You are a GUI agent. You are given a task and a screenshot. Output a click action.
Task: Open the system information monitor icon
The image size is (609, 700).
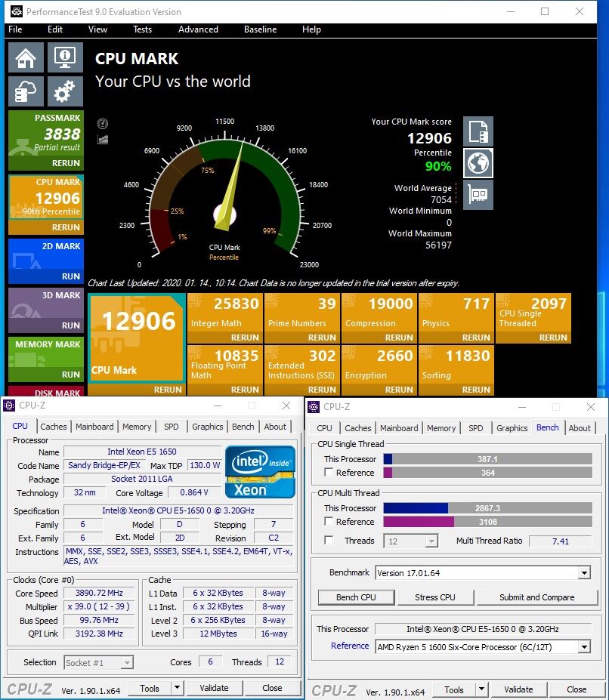pyautogui.click(x=65, y=57)
